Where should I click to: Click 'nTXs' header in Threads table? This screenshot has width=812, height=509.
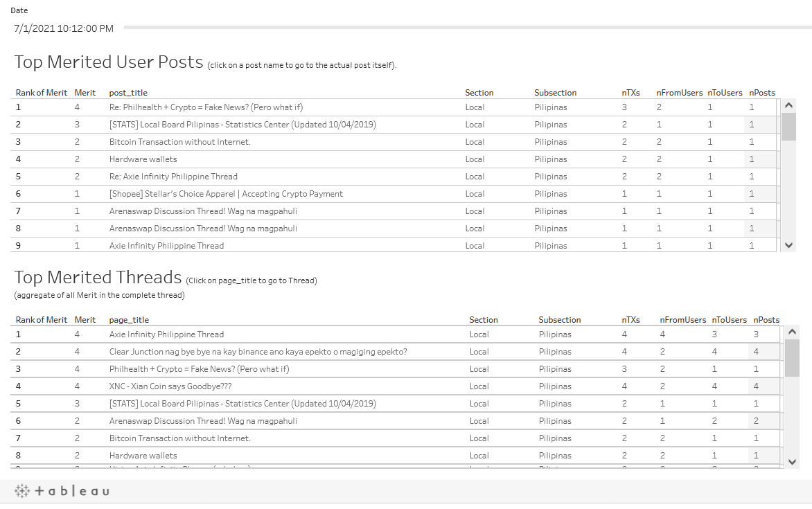click(x=630, y=320)
